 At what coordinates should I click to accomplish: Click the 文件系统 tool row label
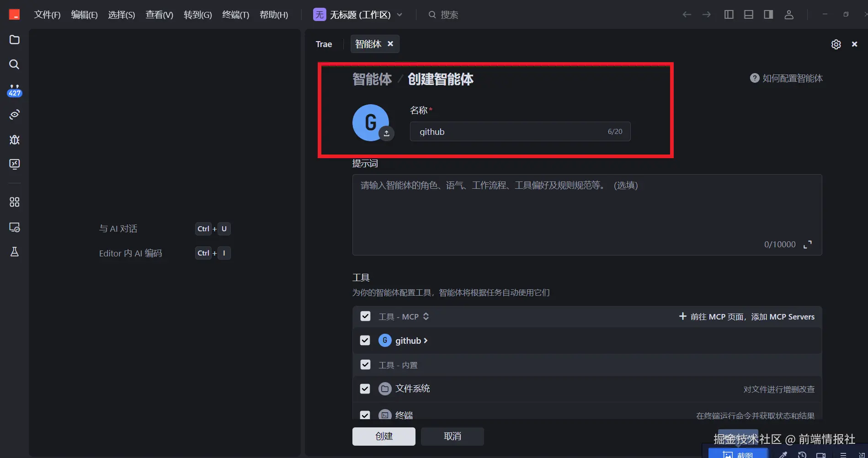point(413,389)
